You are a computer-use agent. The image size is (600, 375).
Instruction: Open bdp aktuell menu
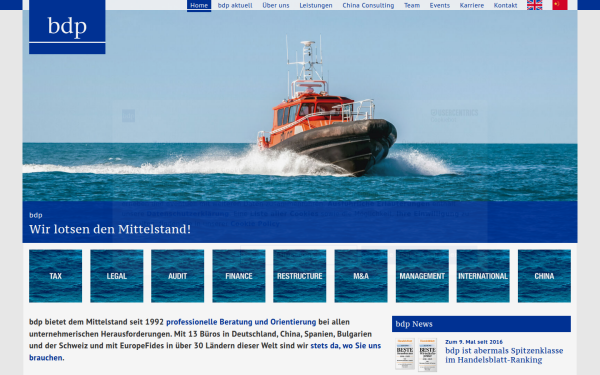pyautogui.click(x=235, y=5)
